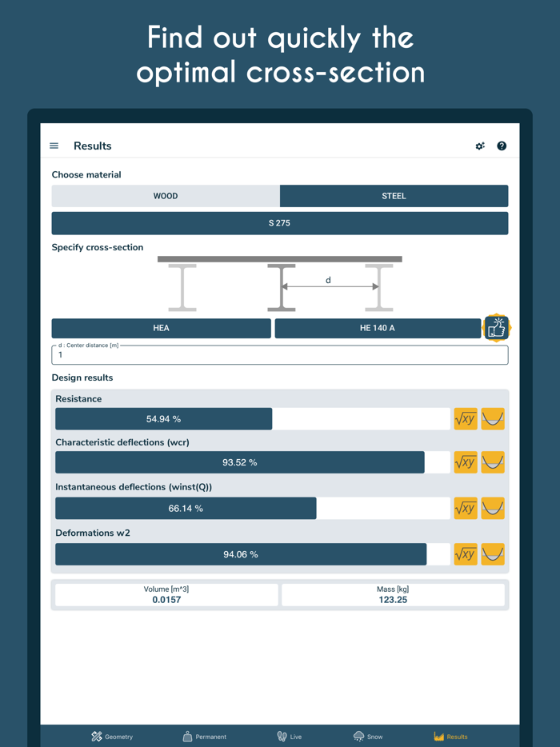The width and height of the screenshot is (560, 747).
Task: Click the Instantaneous deflections (winst(Q)) label
Action: point(134,487)
